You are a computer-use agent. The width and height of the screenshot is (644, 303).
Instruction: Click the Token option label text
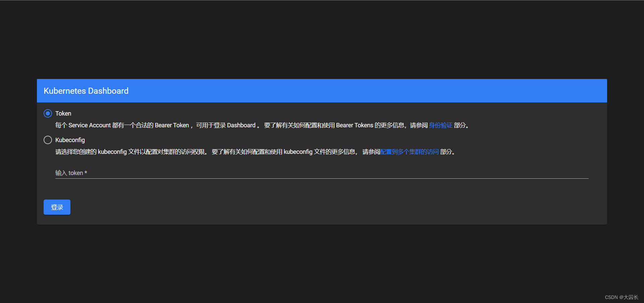click(63, 114)
